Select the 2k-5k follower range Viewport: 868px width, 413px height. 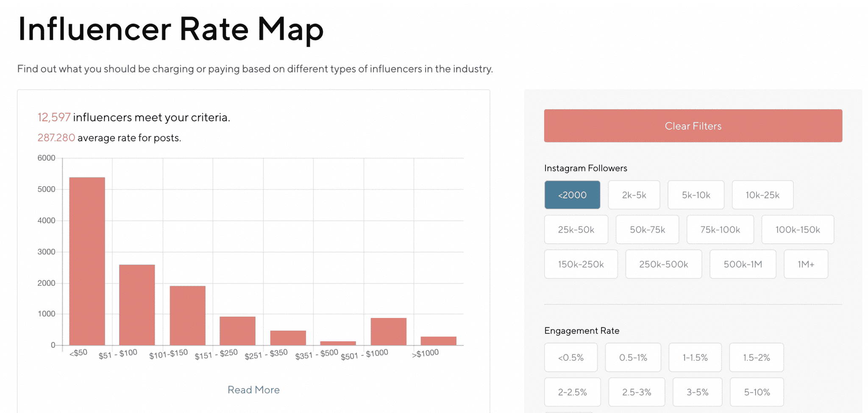tap(634, 195)
